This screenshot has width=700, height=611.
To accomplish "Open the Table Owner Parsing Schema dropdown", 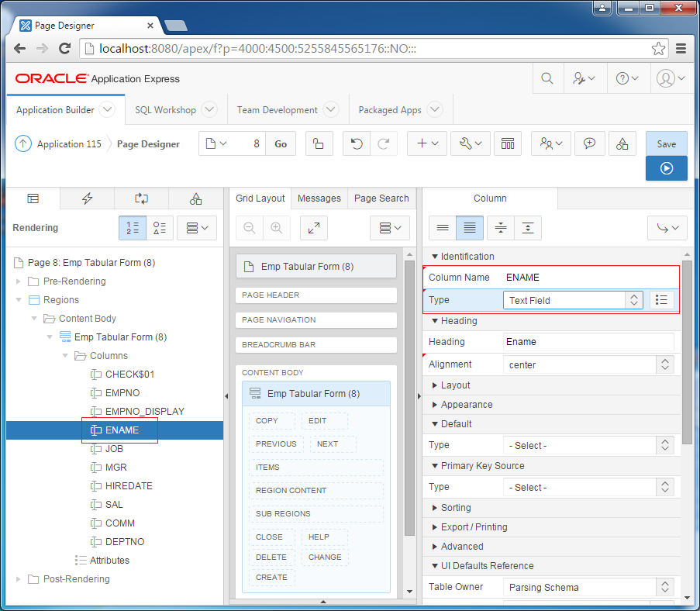I will coord(588,587).
